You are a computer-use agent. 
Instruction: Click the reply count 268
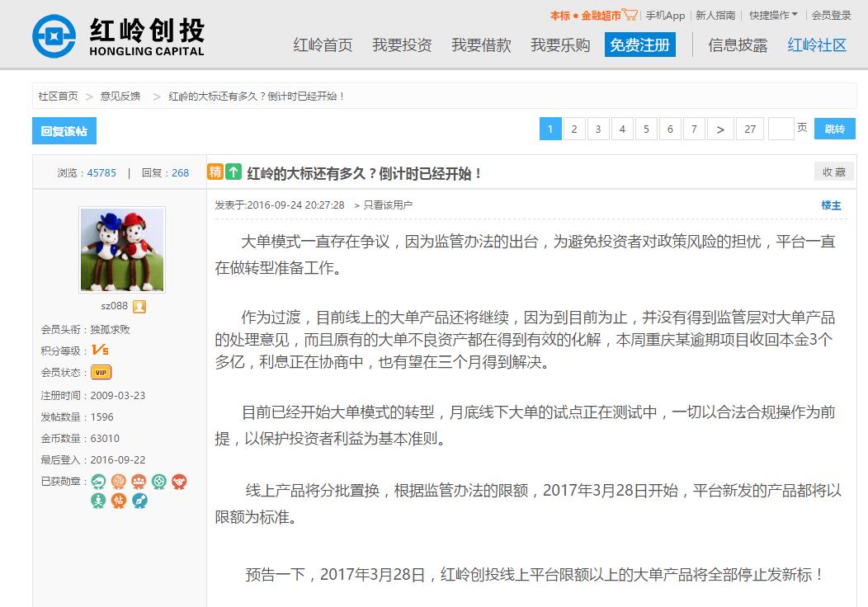click(x=180, y=172)
